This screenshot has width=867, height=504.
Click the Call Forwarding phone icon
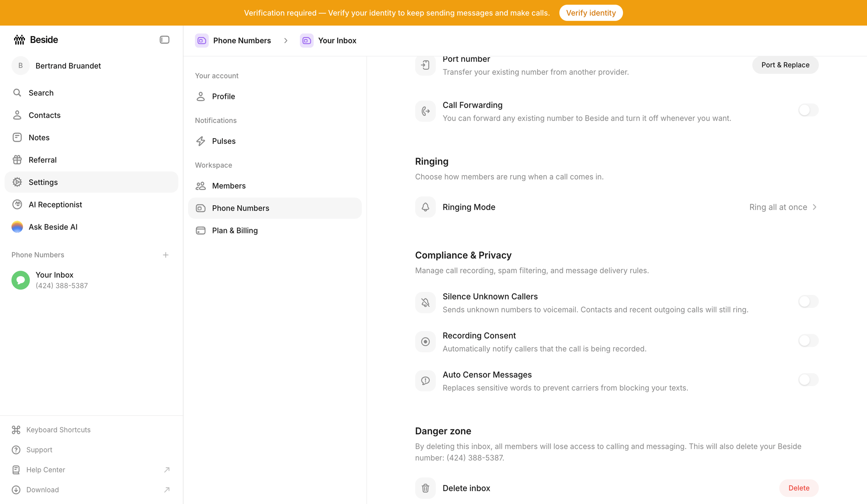pos(425,111)
